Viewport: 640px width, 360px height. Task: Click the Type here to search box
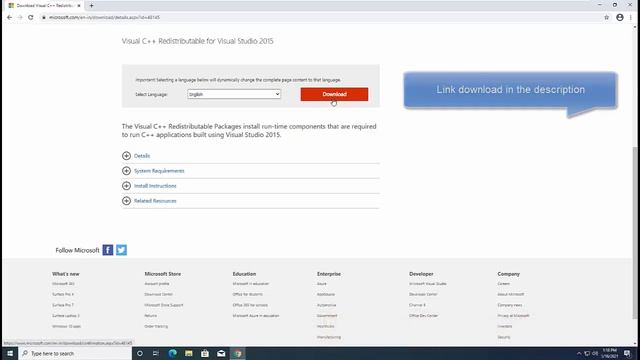[x=75, y=353]
